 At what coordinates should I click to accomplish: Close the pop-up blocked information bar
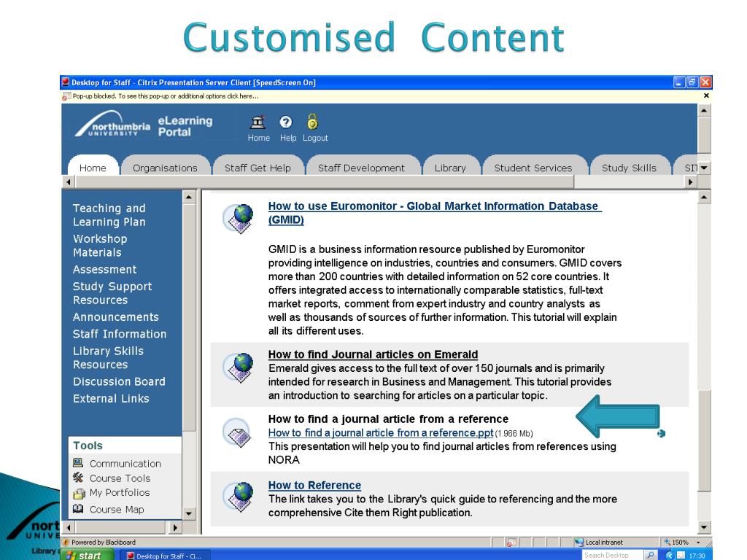click(706, 96)
